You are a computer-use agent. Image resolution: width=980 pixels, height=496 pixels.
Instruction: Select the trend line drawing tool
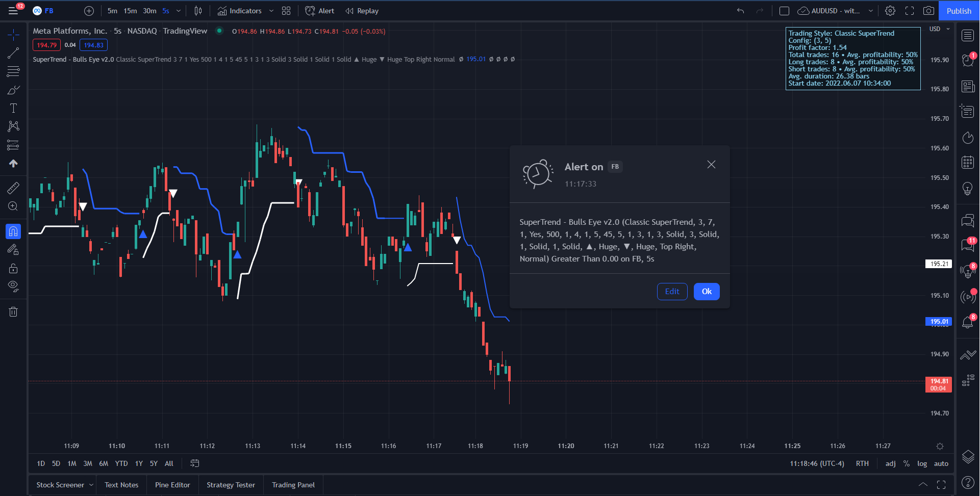pos(13,53)
